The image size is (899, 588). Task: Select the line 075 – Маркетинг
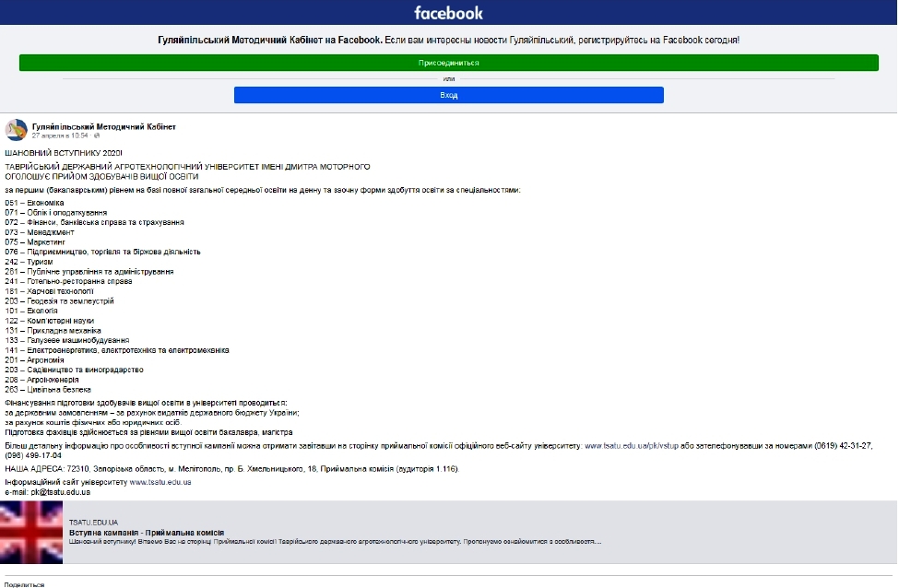35,241
